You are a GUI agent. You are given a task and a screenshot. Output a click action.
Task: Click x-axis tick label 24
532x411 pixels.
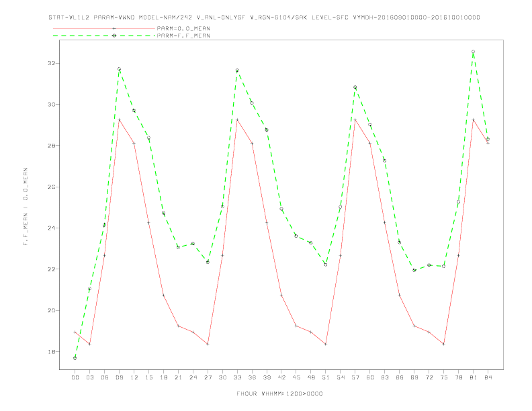point(193,377)
